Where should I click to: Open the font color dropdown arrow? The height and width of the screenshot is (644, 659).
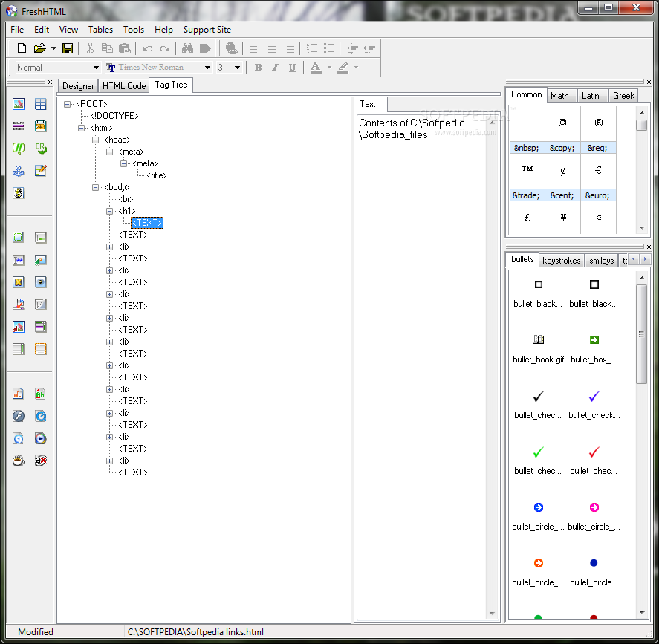329,67
